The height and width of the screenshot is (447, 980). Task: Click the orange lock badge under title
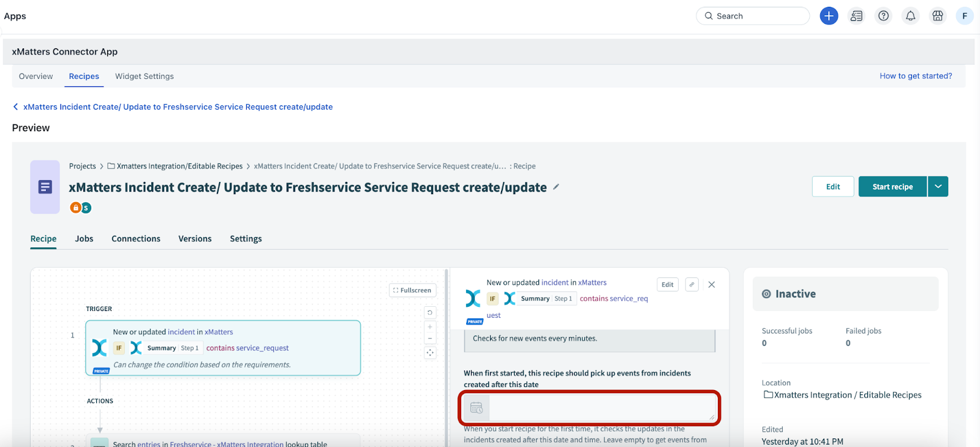[75, 208]
